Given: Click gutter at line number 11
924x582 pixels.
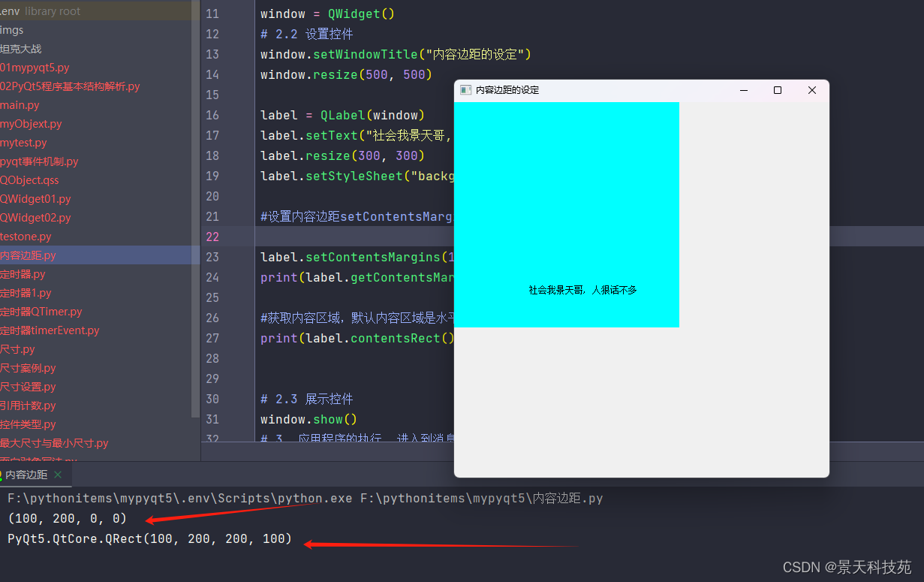Looking at the screenshot, I should point(212,14).
